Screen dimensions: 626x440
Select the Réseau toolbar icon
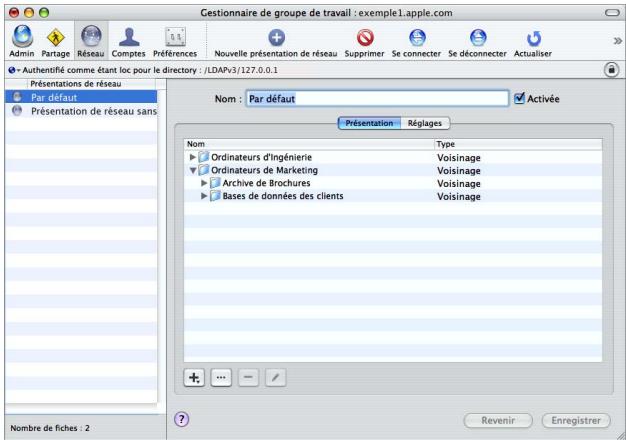(91, 41)
